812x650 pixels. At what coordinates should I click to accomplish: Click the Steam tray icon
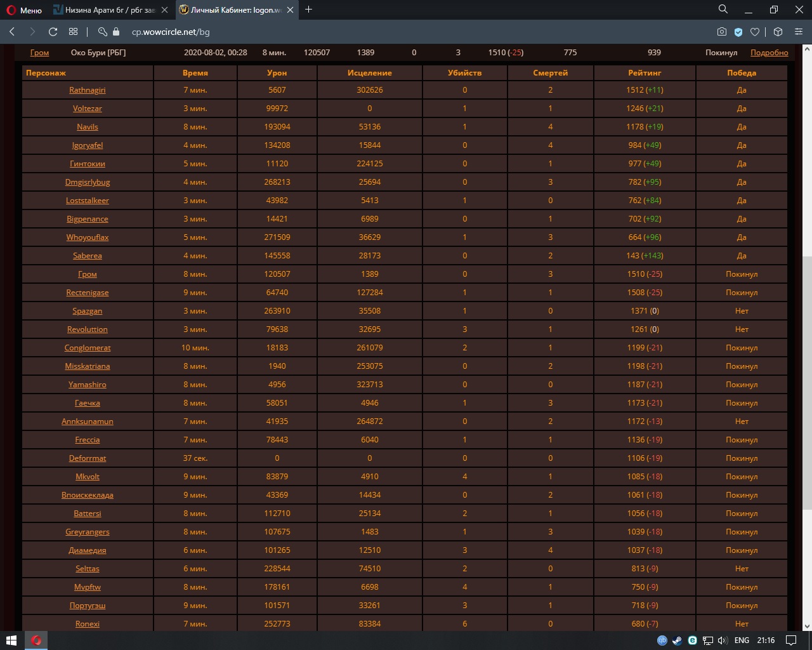[677, 640]
